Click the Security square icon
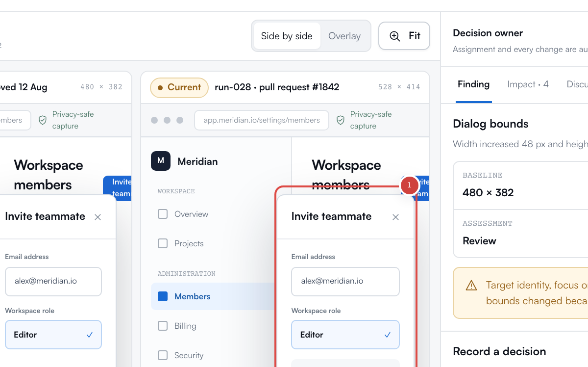Image resolution: width=588 pixels, height=367 pixels. pos(163,355)
